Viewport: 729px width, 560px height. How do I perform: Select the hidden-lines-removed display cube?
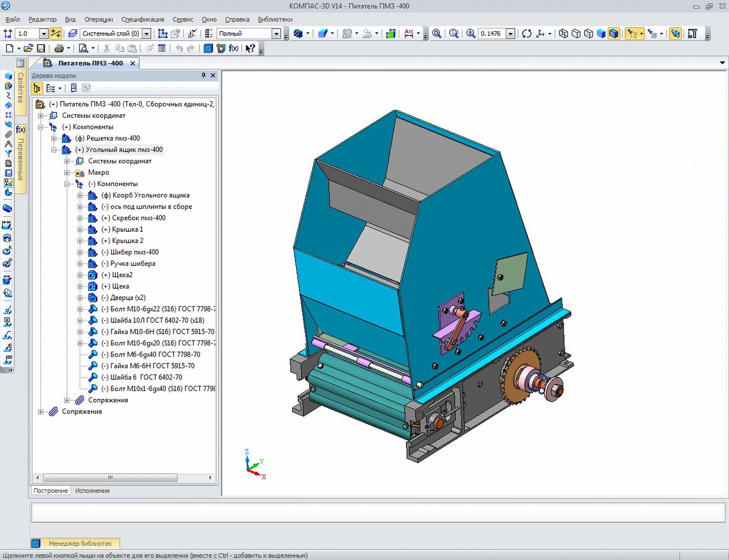(x=576, y=33)
